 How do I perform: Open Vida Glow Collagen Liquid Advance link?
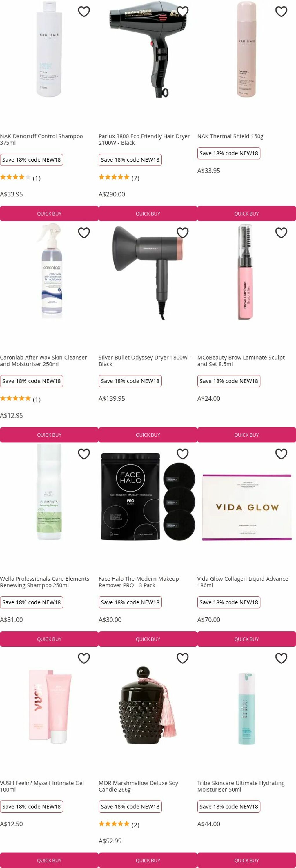242,582
